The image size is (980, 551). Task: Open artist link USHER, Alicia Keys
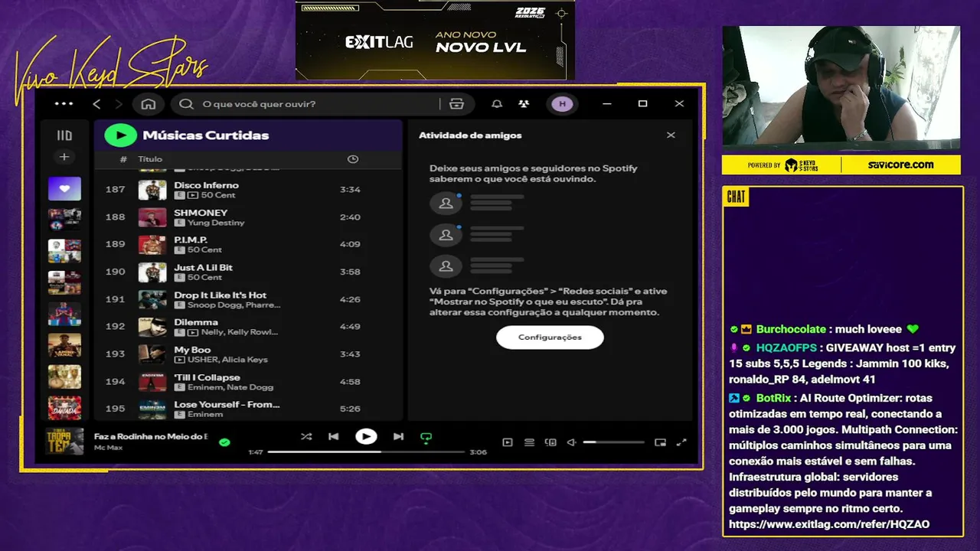click(227, 360)
